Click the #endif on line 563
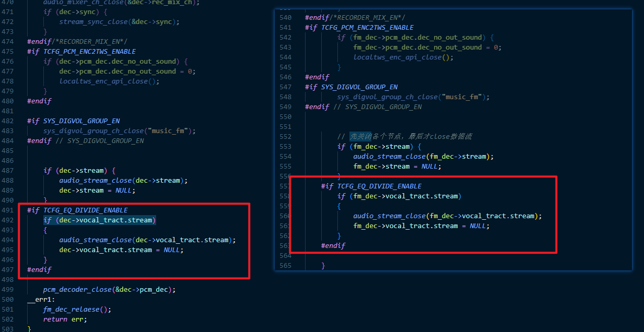This screenshot has width=644, height=332. (333, 245)
